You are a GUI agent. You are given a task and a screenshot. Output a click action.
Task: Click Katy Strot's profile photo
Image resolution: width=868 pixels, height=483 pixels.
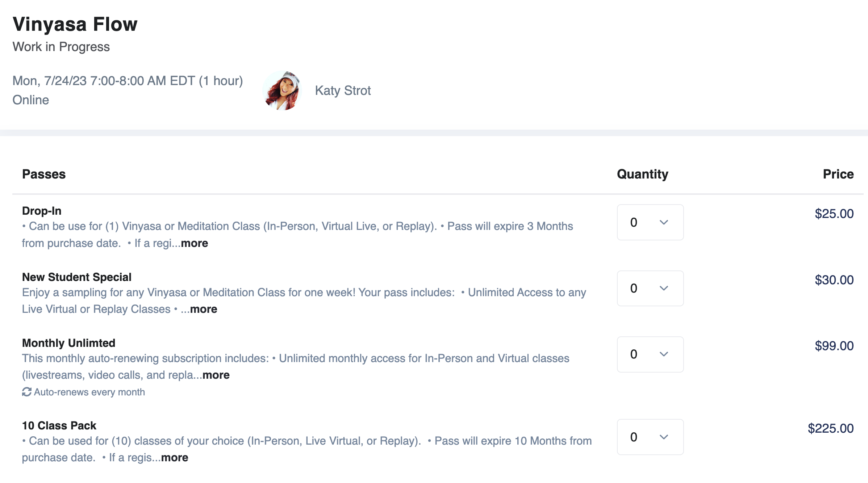[x=282, y=91]
